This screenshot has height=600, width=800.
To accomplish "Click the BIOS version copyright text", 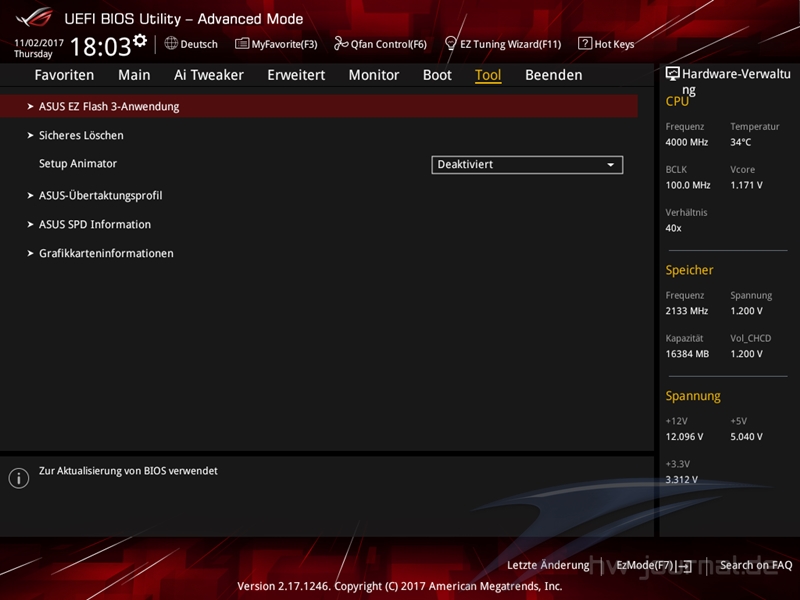I will click(399, 586).
